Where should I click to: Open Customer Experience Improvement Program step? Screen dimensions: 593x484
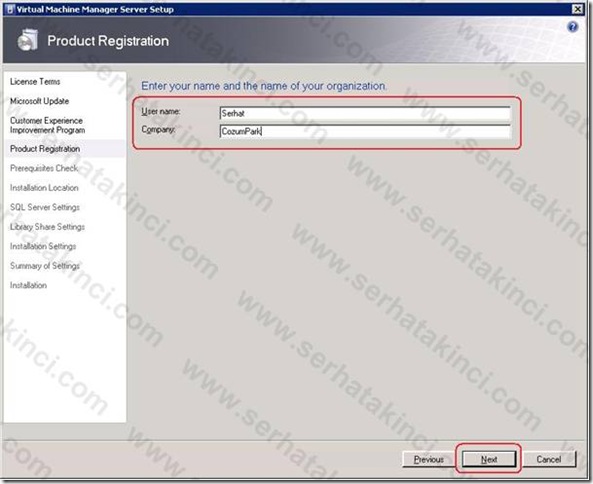pyautogui.click(x=47, y=125)
